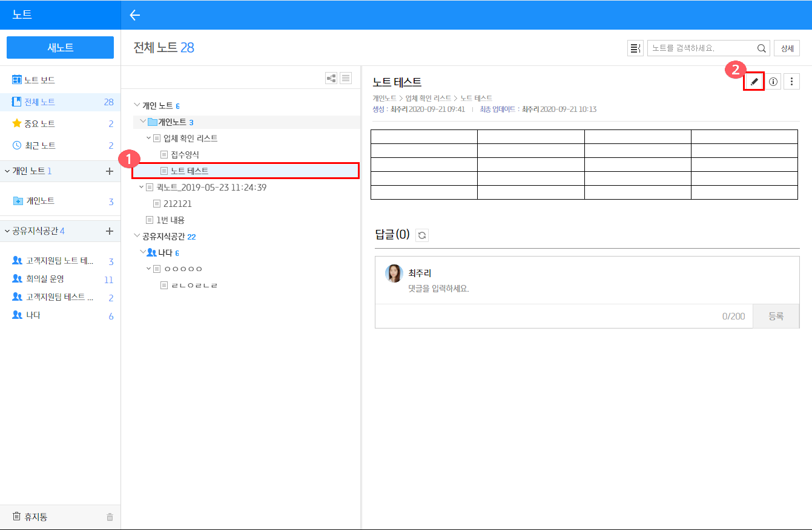Click the search magnifier icon
Screen dimensions: 812x530
[761, 48]
